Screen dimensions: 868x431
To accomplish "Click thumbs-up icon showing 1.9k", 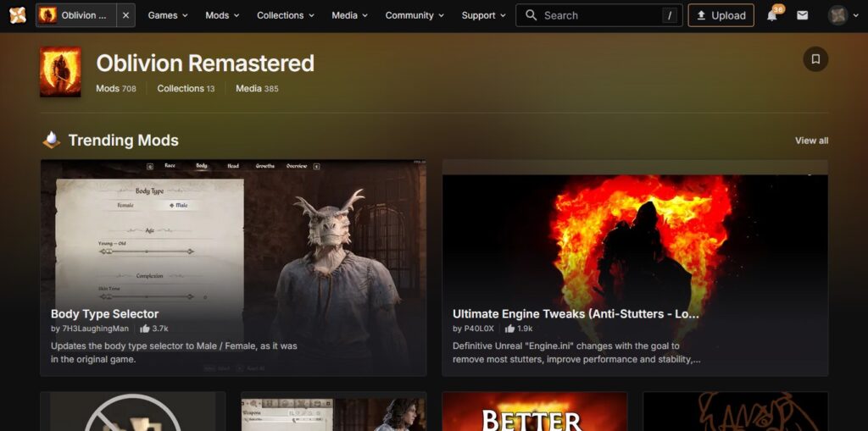I will [509, 329].
